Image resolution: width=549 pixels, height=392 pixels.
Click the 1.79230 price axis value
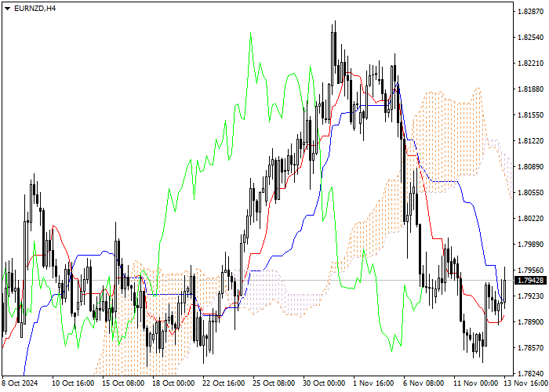click(530, 296)
